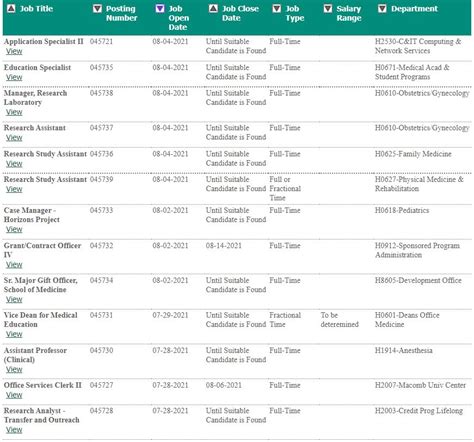Image resolution: width=474 pixels, height=442 pixels.
Task: Click the sort arrow beside Job Type
Action: 277,9
